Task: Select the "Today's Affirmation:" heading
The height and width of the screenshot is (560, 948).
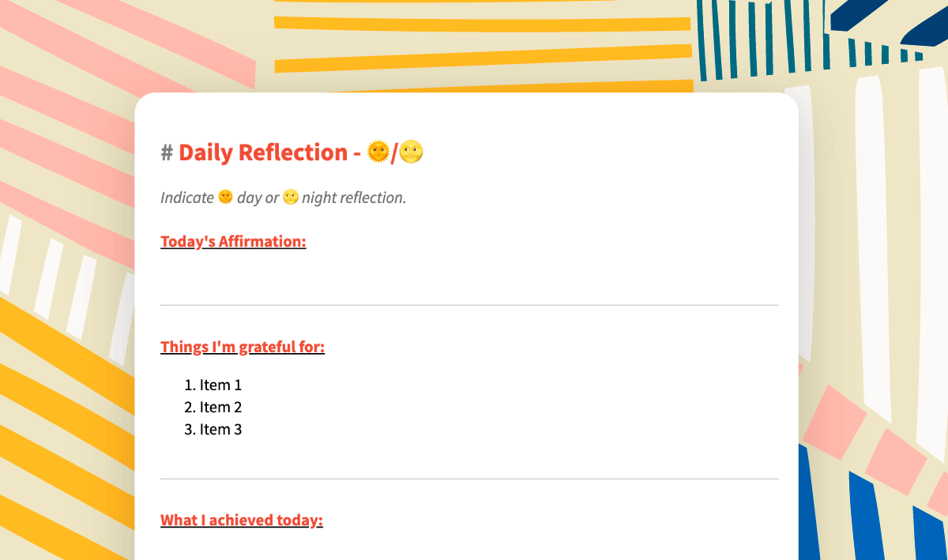Action: (x=233, y=242)
